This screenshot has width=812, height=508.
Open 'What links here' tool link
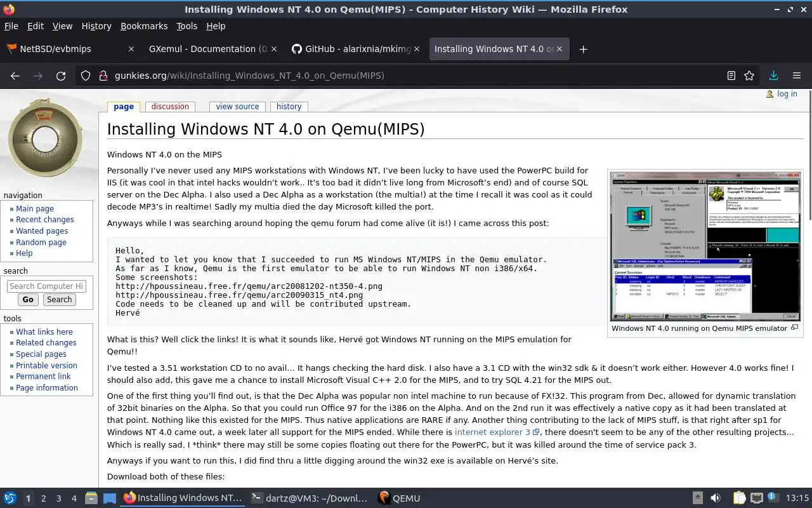tap(44, 332)
